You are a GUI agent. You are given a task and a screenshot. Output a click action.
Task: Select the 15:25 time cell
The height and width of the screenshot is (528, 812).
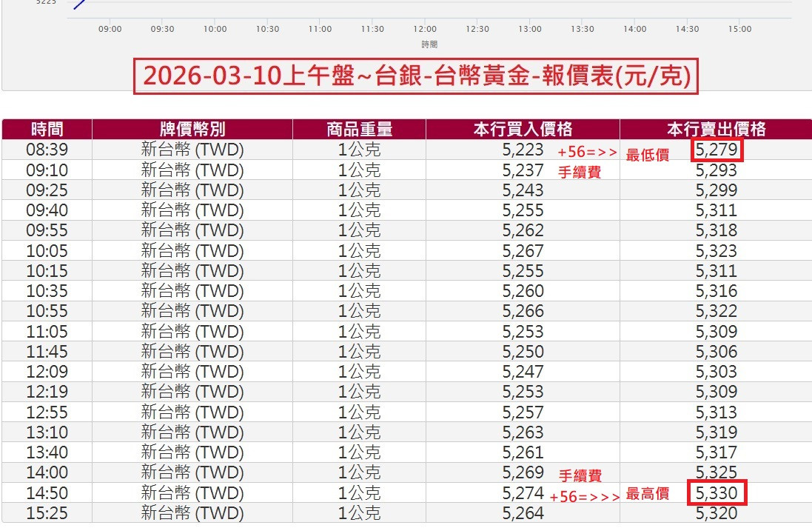(x=47, y=513)
